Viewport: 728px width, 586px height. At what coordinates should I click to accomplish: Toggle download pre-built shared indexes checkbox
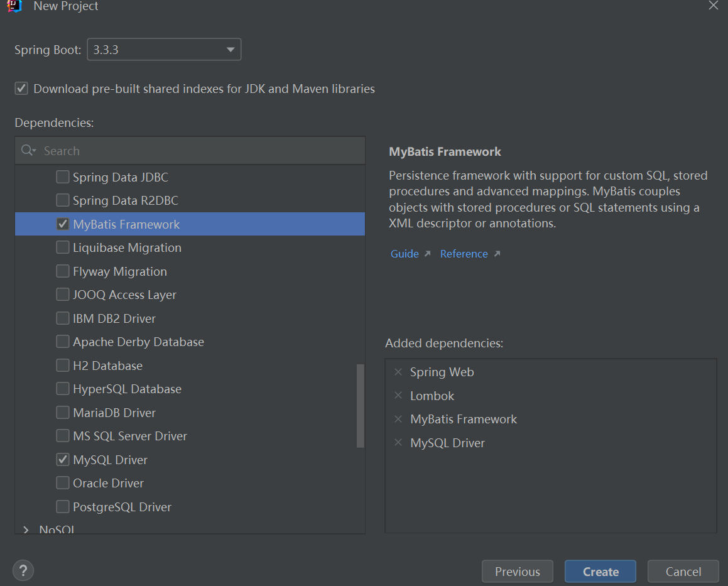(21, 88)
